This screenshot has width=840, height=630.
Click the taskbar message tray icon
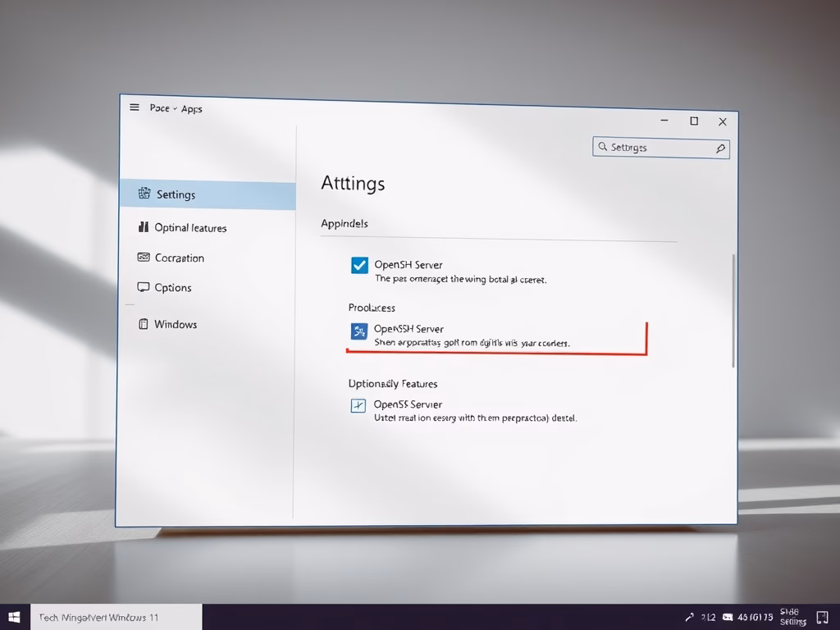pos(728,617)
